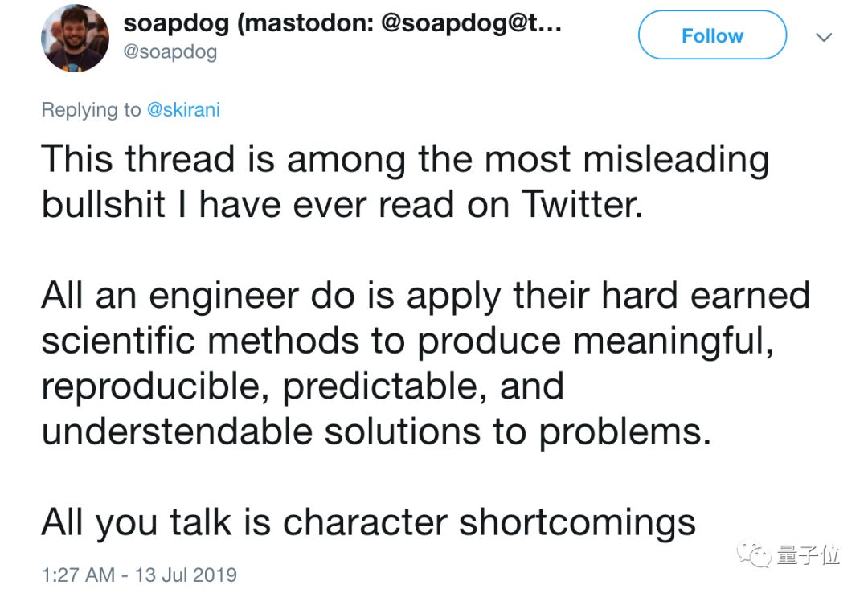Viewport: 868px width, 593px height.
Task: Click the @soapdog handle under the name
Action: [170, 52]
